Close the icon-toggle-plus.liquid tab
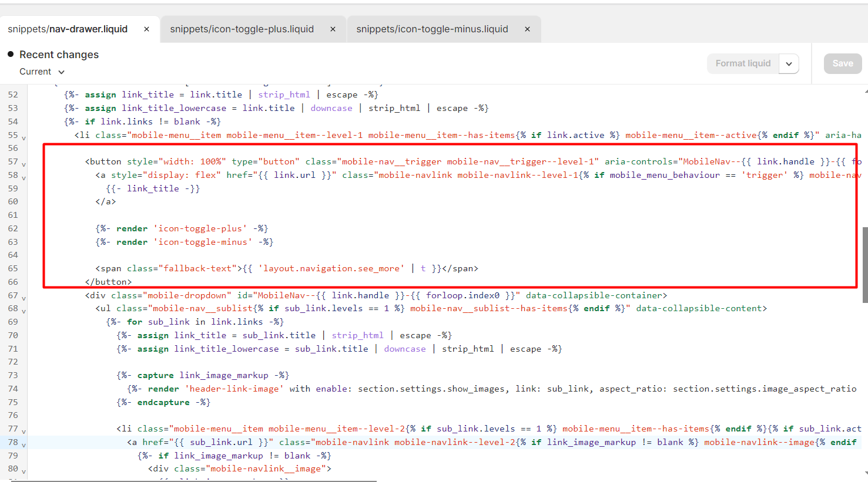868x482 pixels. pyautogui.click(x=333, y=29)
